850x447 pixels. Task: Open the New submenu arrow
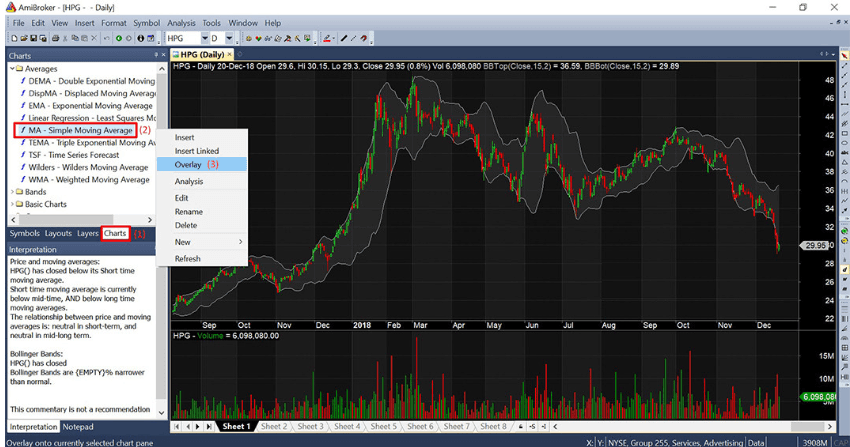pyautogui.click(x=240, y=242)
